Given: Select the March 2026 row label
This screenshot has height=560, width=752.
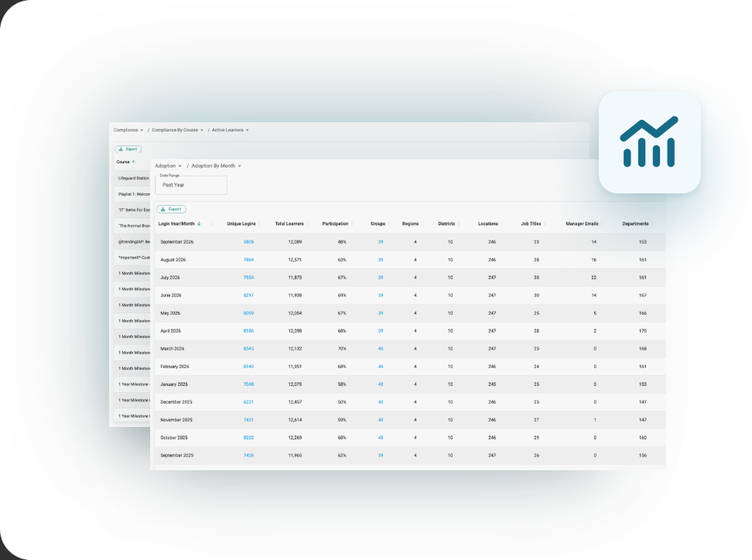Looking at the screenshot, I should [173, 349].
